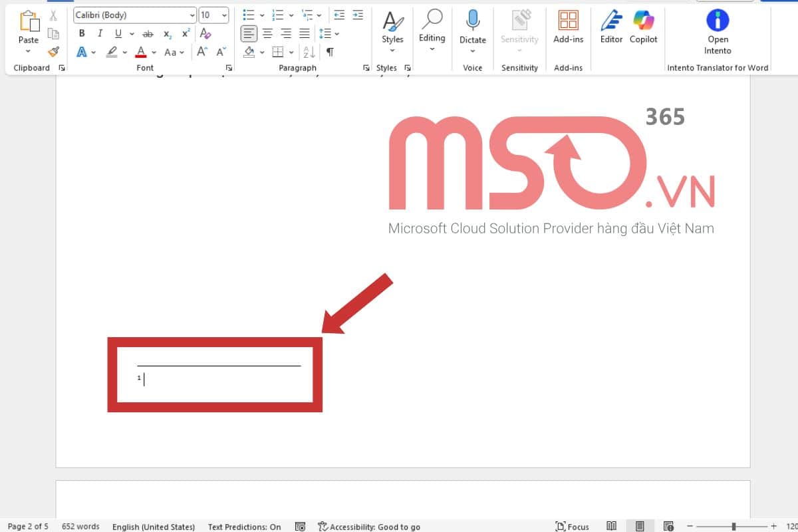
Task: Expand the font color dropdown arrow
Action: pyautogui.click(x=154, y=53)
